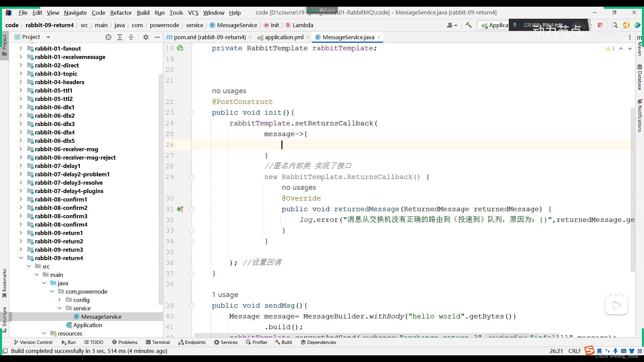Open the Version Control tool window
644x362 pixels.
(33, 342)
